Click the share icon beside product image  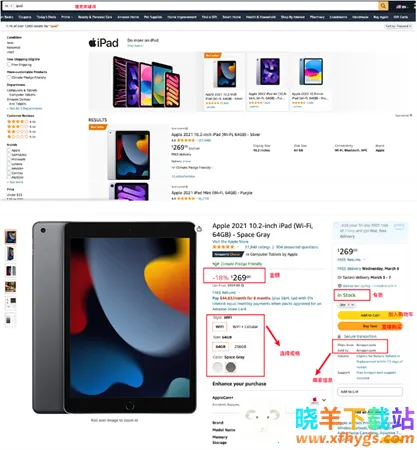199,229
